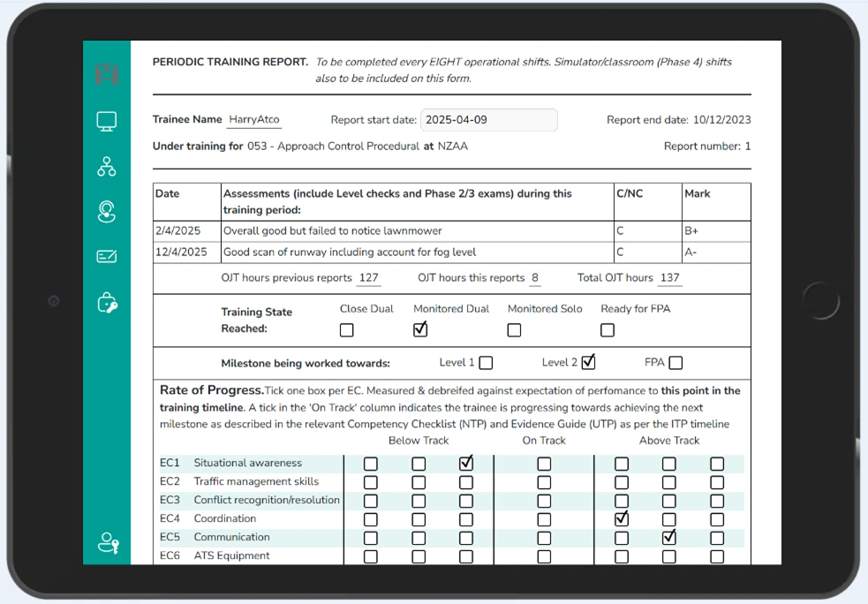Click the Trainee Name field HarryAtco
This screenshot has width=868, height=604.
click(x=253, y=120)
